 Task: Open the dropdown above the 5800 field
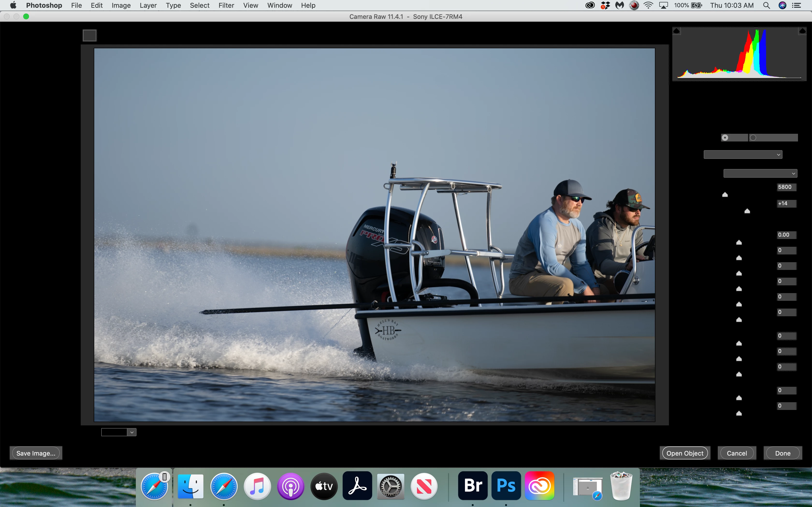pos(760,173)
